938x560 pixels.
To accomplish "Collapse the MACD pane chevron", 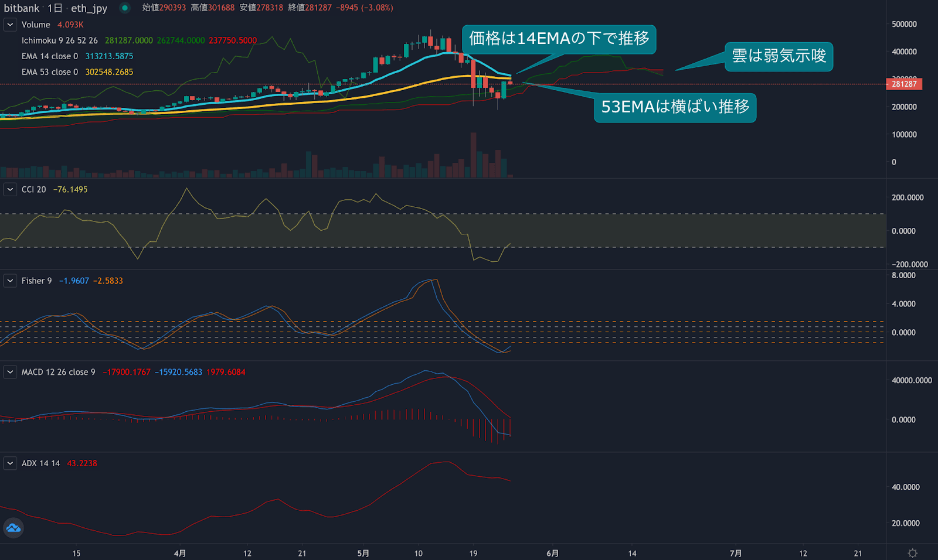I will pyautogui.click(x=10, y=372).
